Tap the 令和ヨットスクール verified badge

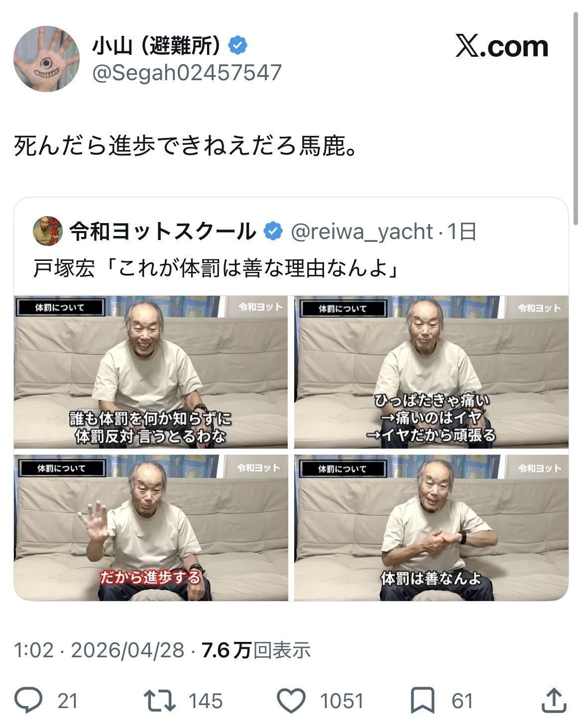(x=273, y=232)
